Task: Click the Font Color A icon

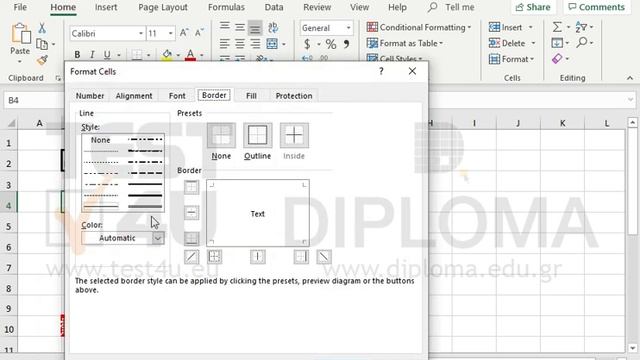Action: (x=190, y=55)
